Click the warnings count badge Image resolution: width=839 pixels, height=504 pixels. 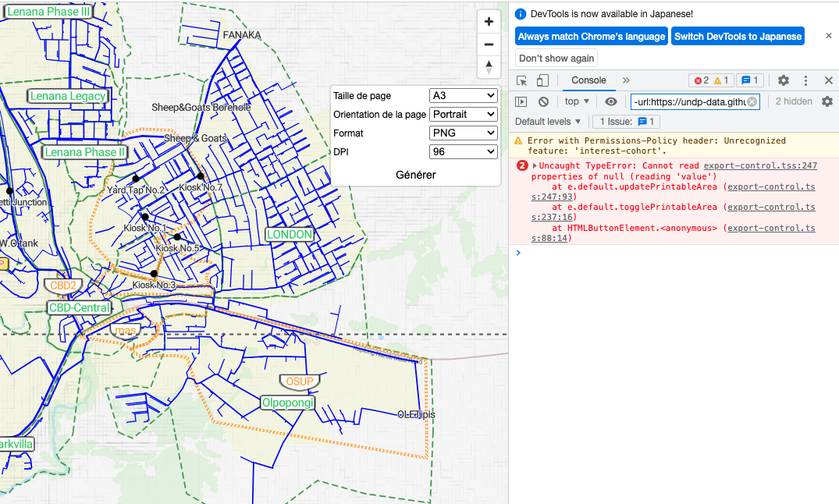coord(721,80)
